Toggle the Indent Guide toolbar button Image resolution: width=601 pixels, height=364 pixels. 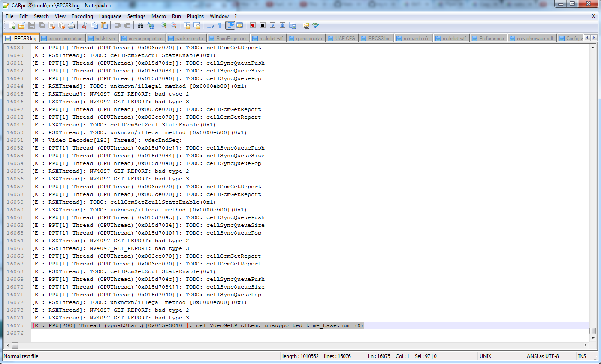[230, 26]
